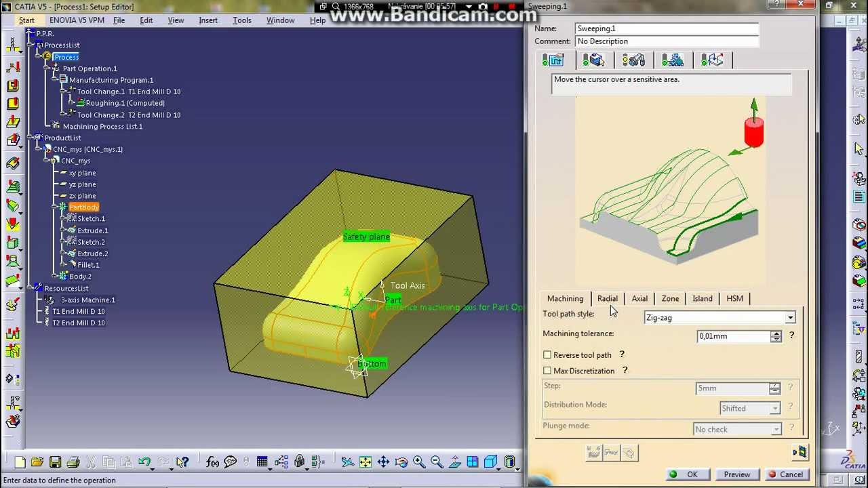Click the Safety plane label in viewport

point(366,237)
